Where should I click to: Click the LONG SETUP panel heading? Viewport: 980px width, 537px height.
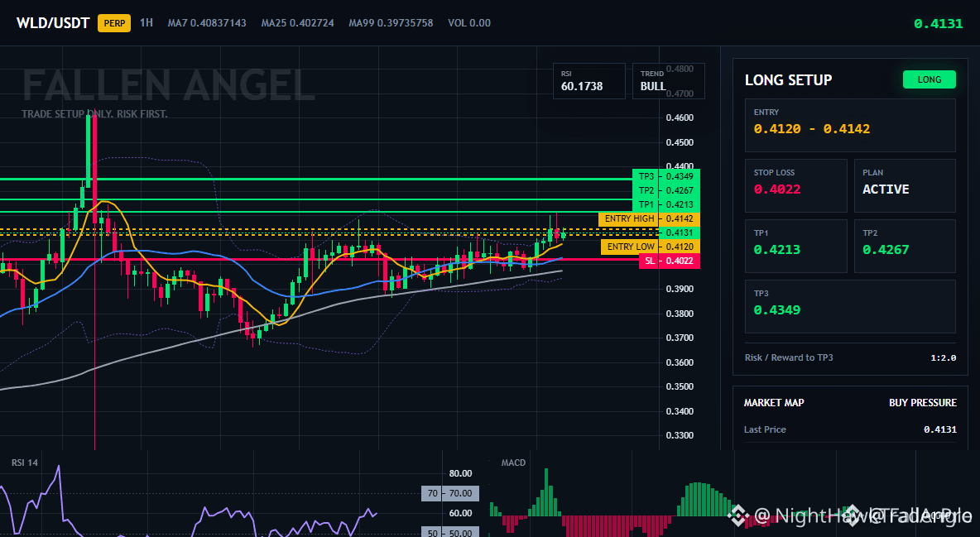(x=788, y=80)
